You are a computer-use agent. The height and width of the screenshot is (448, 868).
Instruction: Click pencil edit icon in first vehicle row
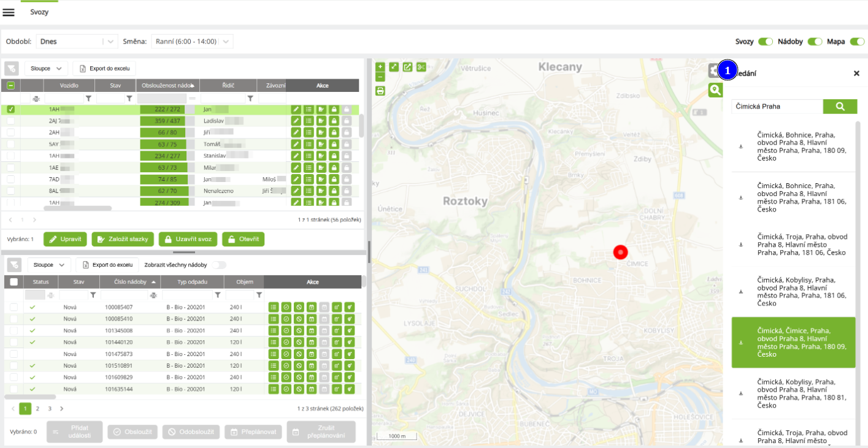296,110
